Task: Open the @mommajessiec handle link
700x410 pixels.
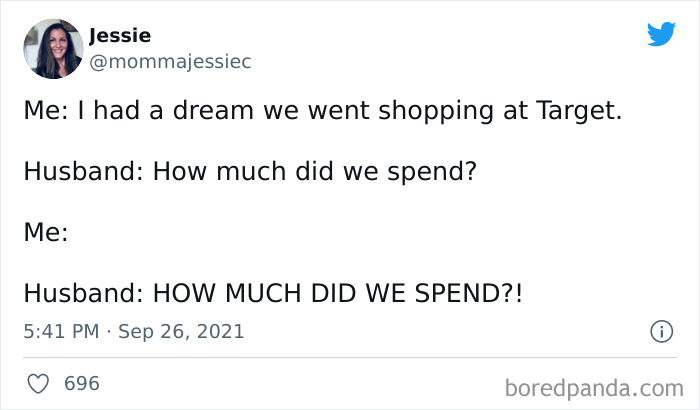Action: (170, 61)
